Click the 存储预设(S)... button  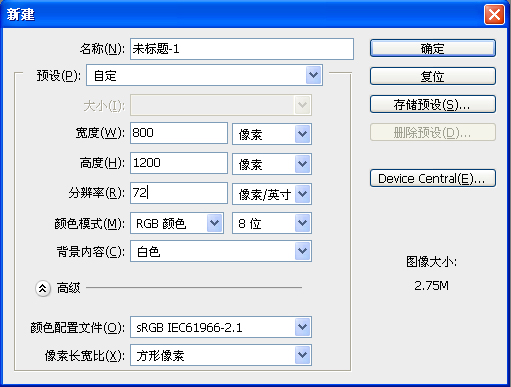pyautogui.click(x=433, y=104)
